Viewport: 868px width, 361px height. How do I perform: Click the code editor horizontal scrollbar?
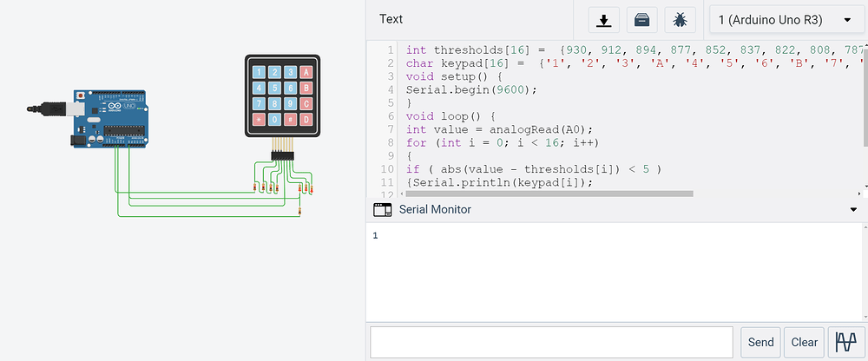547,193
